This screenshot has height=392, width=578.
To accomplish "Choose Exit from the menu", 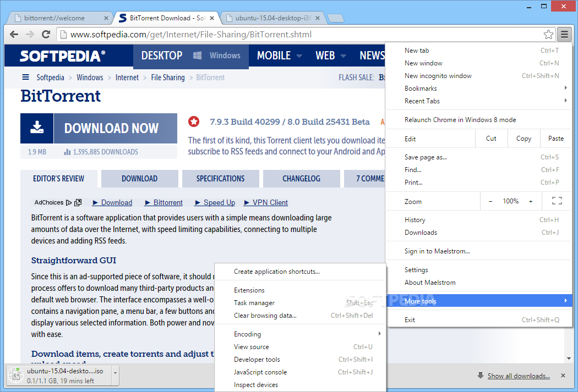I will 479,320.
